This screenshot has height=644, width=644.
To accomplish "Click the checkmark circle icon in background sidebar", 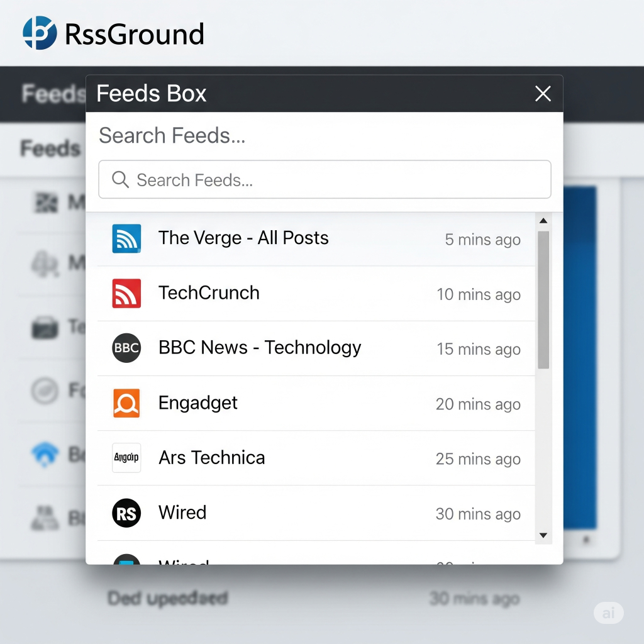I will point(45,390).
